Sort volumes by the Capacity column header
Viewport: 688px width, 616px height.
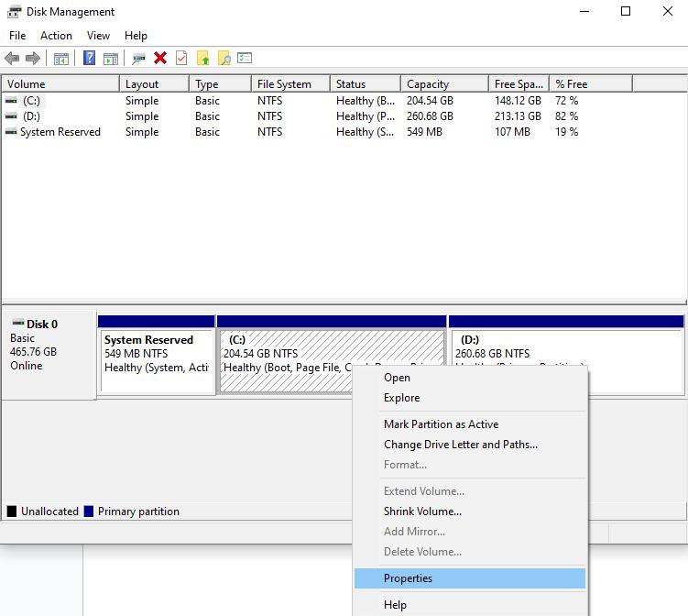point(428,84)
